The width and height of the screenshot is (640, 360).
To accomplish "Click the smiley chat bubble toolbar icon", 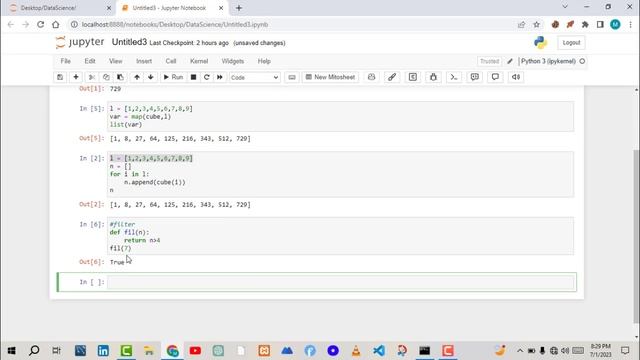I will tap(475, 77).
